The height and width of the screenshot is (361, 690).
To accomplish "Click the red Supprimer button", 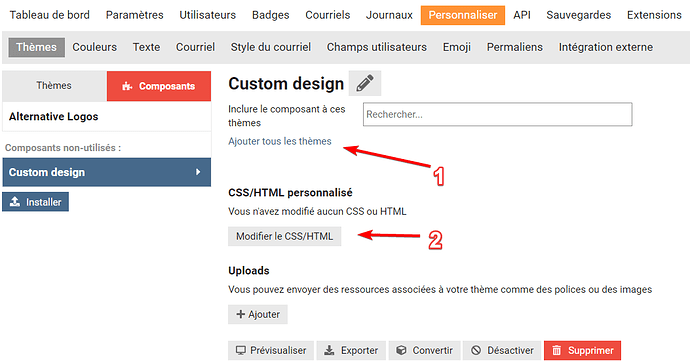I will pyautogui.click(x=583, y=350).
